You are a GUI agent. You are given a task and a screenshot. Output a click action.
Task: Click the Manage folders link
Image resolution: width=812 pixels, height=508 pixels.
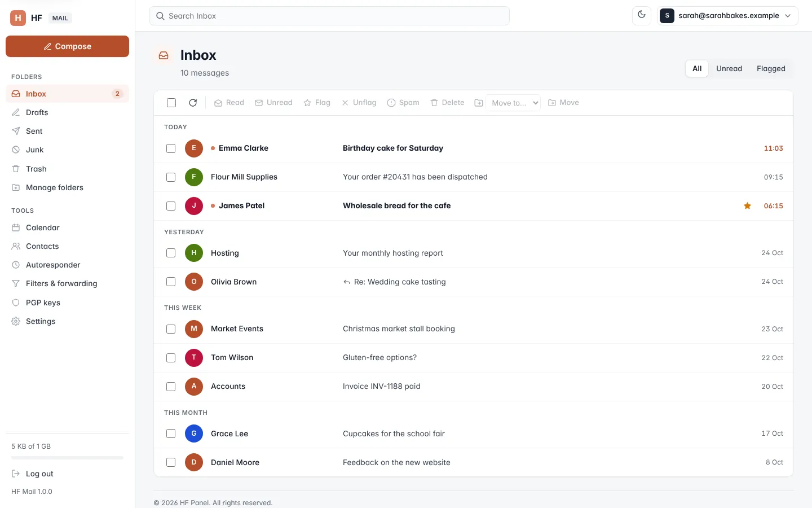[x=67, y=187]
